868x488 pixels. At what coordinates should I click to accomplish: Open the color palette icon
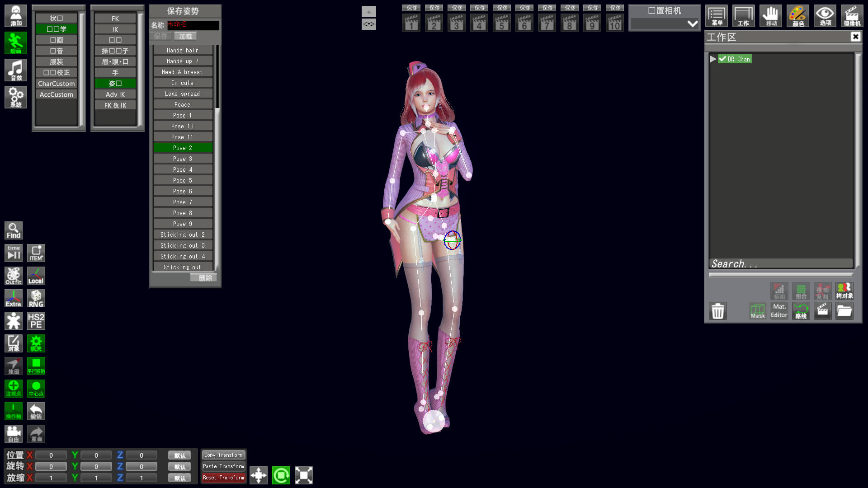coord(798,16)
